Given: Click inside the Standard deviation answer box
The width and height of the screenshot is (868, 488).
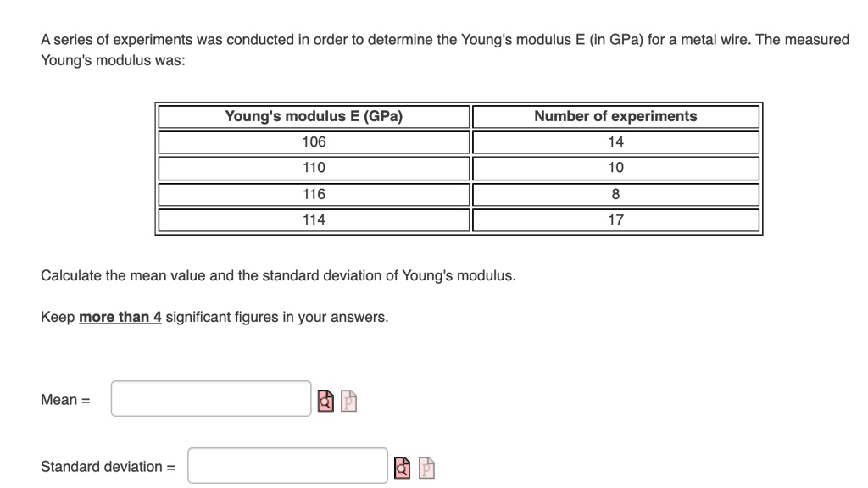Looking at the screenshot, I should pos(287,465).
